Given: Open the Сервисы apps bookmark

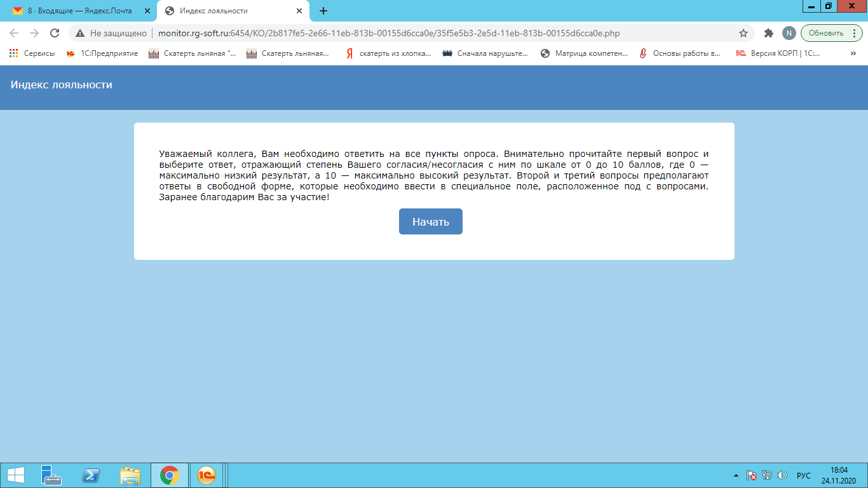Looking at the screenshot, I should tap(32, 53).
